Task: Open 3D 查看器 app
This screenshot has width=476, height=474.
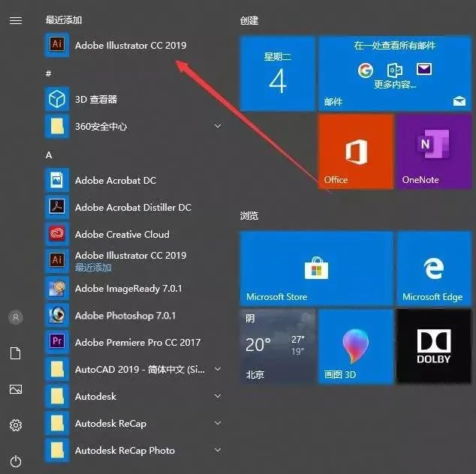Action: coord(134,99)
